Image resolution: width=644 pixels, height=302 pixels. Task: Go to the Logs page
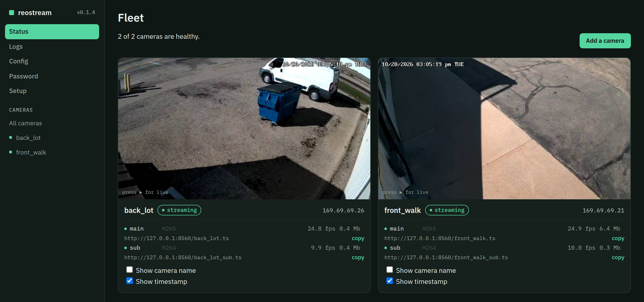(52, 46)
